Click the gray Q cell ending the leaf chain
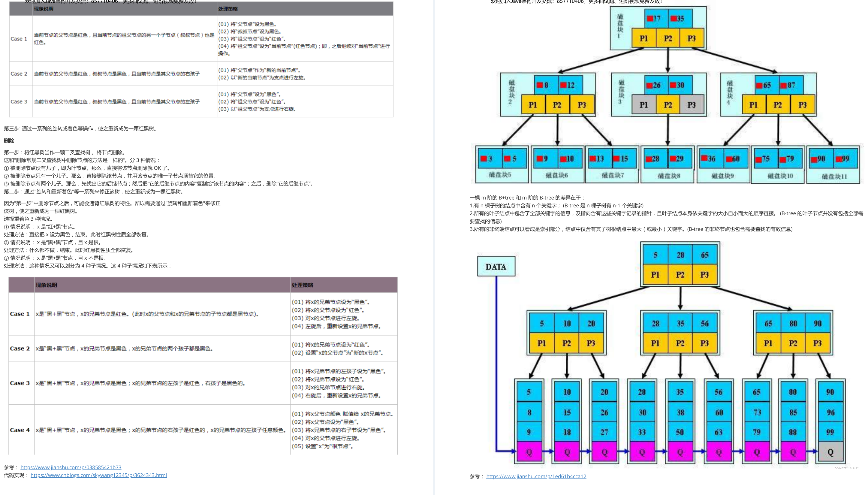The height and width of the screenshot is (495, 868). (830, 452)
